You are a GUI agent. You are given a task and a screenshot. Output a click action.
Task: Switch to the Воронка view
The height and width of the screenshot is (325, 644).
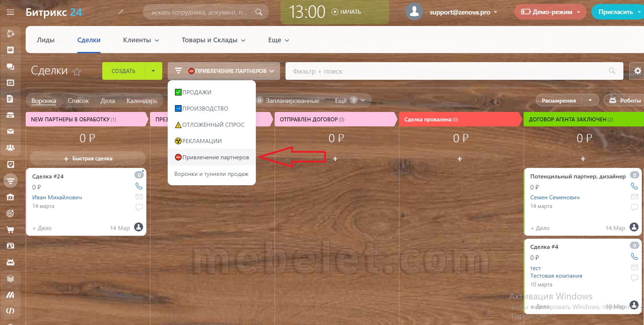tap(44, 101)
